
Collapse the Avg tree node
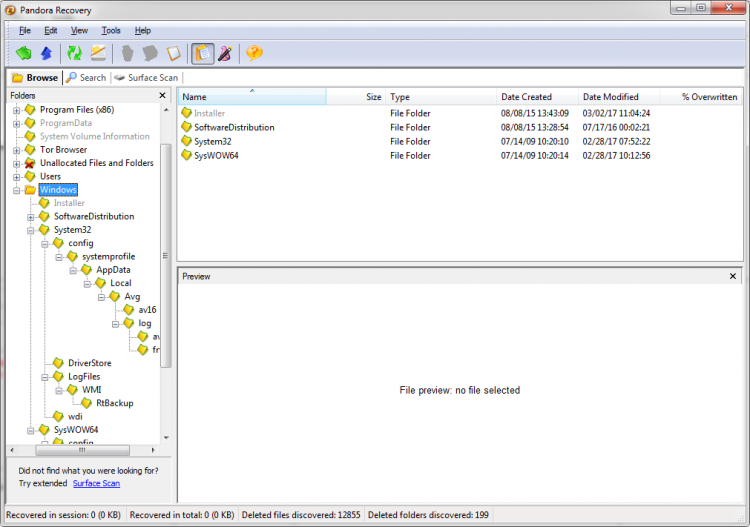101,297
